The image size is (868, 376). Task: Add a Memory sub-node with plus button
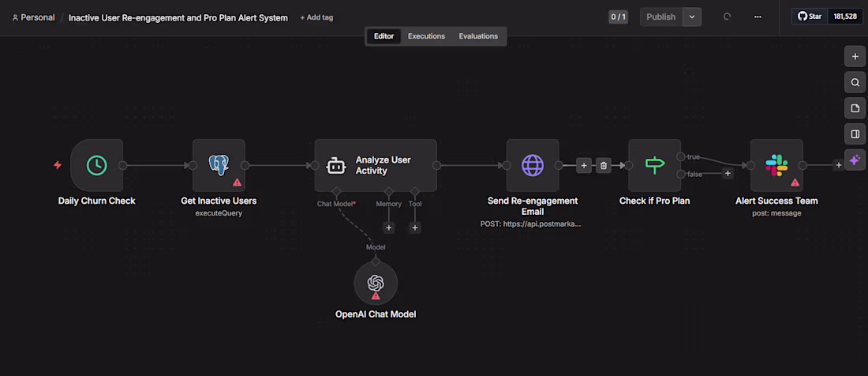click(x=388, y=227)
